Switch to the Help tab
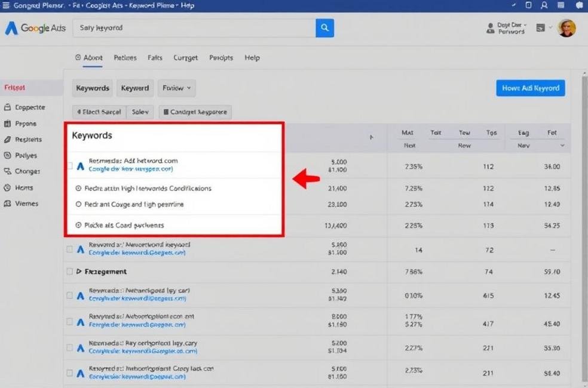This screenshot has width=588, height=388. tap(252, 58)
